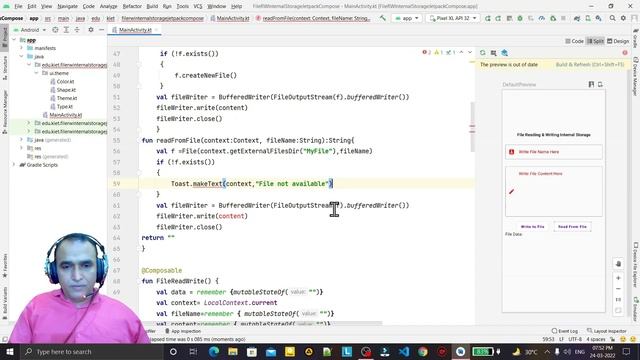Click the preview refresh icon

pyautogui.click(x=483, y=53)
